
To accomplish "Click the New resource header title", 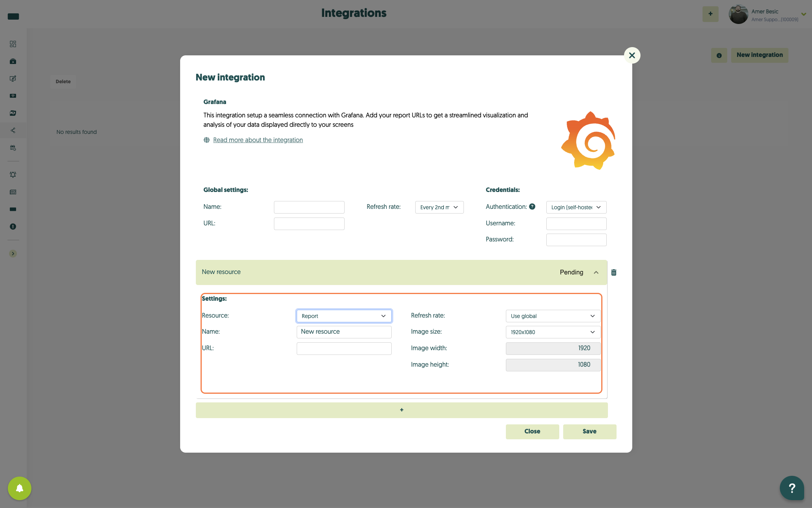I will [221, 272].
